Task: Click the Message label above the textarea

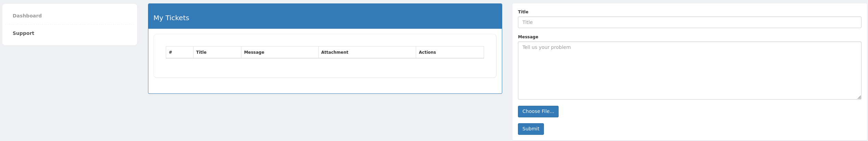Action: pyautogui.click(x=528, y=37)
